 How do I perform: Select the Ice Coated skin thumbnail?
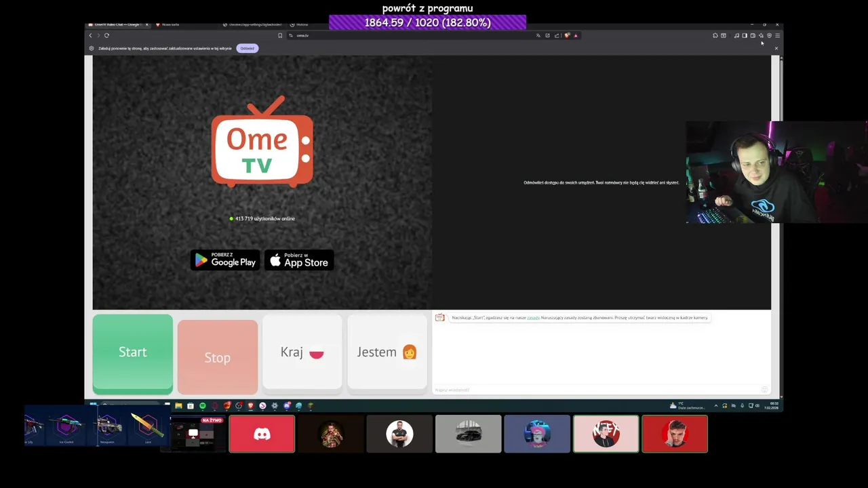66,427
